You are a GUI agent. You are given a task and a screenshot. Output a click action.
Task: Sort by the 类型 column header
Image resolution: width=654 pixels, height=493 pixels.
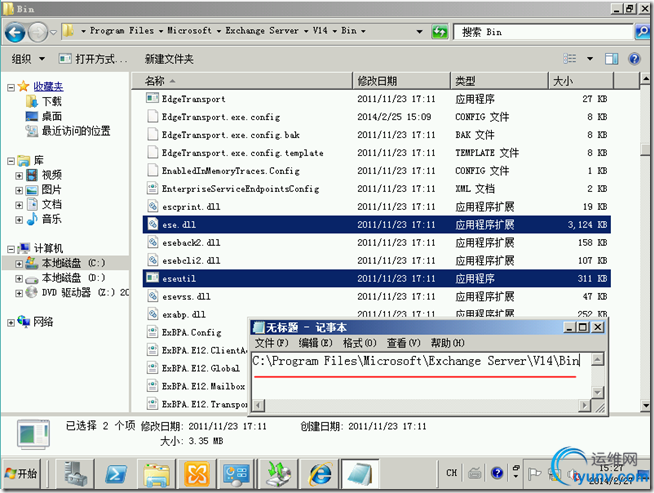coord(499,80)
